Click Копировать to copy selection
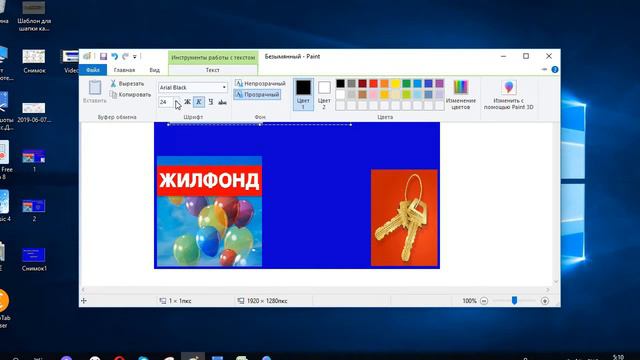640x360 pixels. (131, 94)
